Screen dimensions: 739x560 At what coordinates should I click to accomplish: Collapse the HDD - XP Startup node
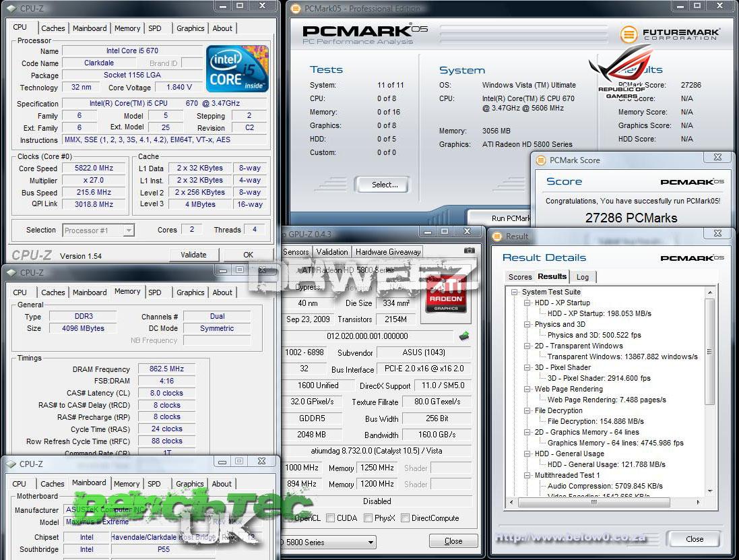point(527,303)
